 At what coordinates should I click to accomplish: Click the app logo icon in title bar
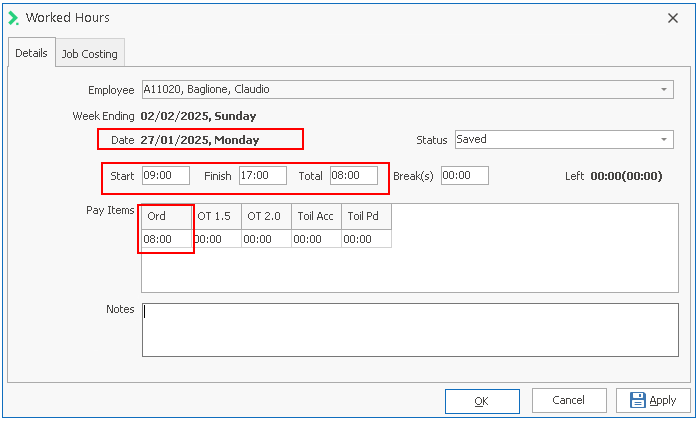[13, 18]
